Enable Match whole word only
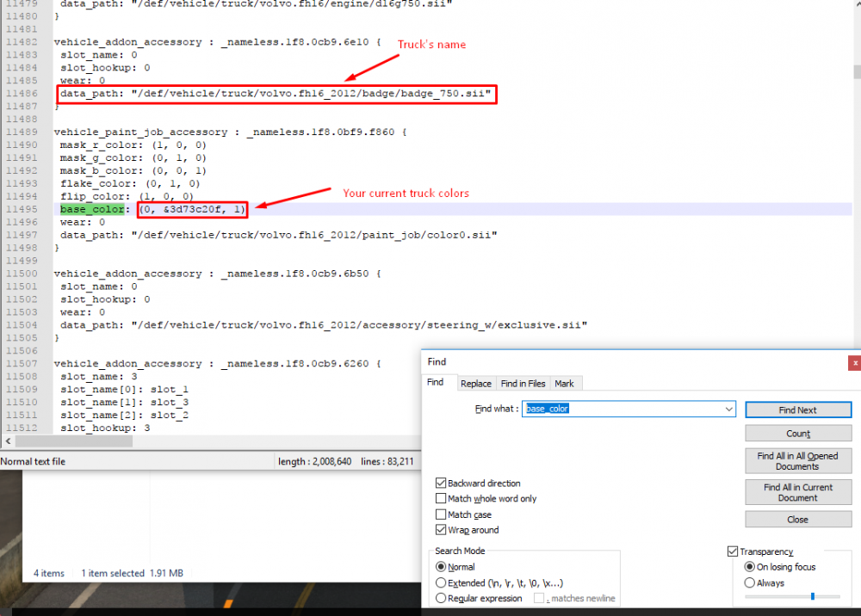 pos(442,499)
